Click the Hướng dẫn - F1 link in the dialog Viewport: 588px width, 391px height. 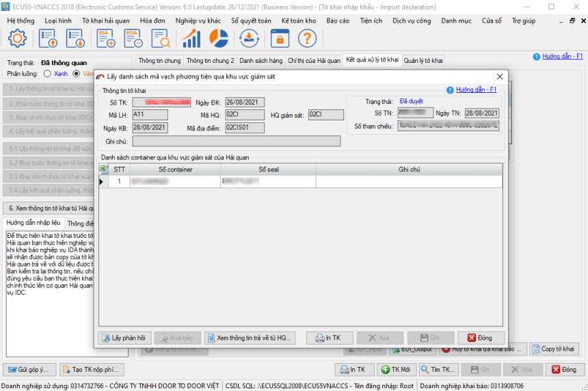coord(476,90)
